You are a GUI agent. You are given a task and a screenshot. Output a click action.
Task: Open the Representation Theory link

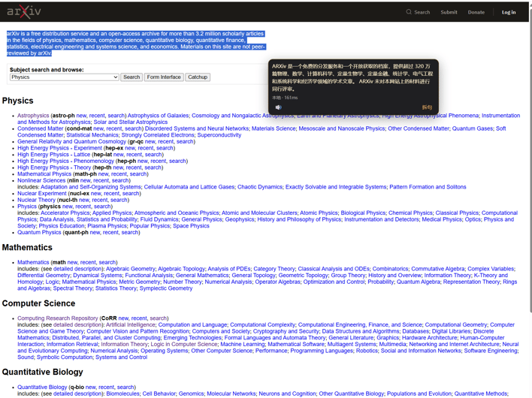[x=472, y=282]
